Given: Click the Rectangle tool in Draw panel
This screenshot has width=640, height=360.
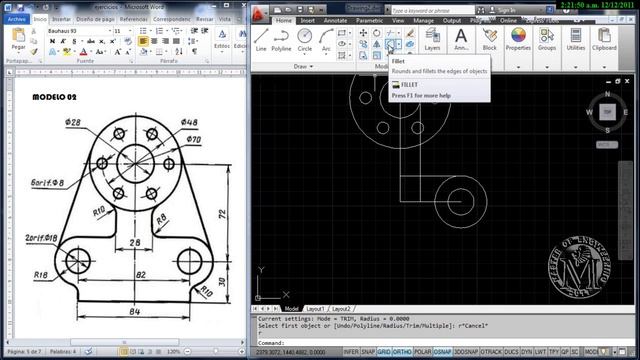Looking at the screenshot, I should tap(342, 33).
